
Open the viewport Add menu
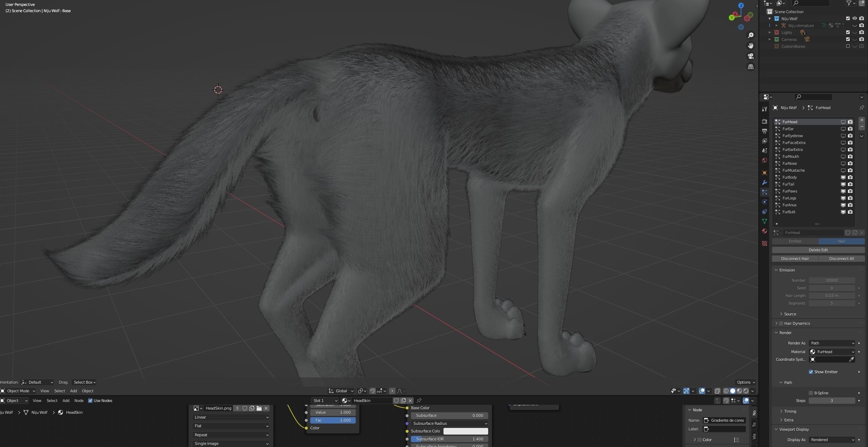click(73, 391)
